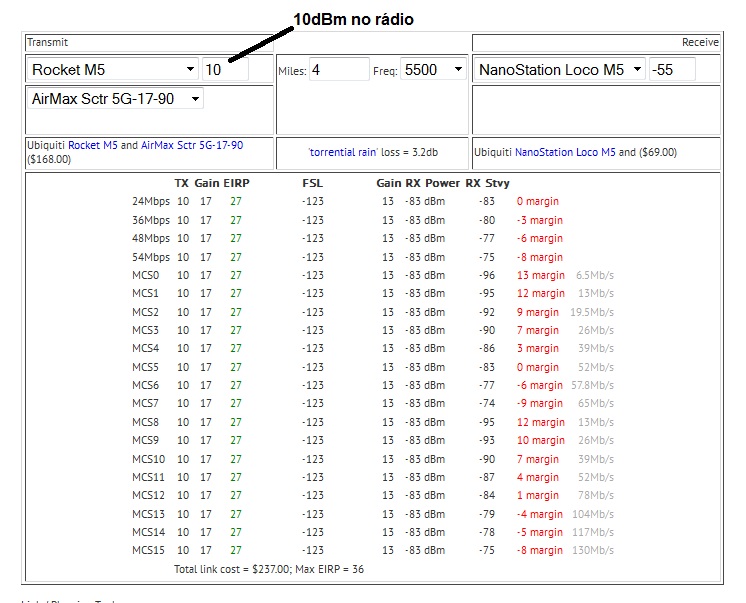Open the NanoStation Loco M5 product link
The image size is (746, 603).
pyautogui.click(x=565, y=152)
